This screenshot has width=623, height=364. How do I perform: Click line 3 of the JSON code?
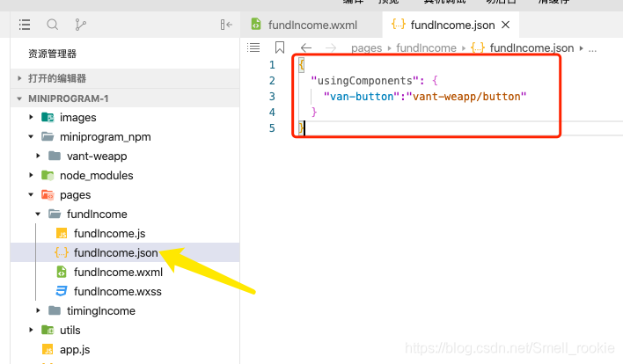pos(424,96)
